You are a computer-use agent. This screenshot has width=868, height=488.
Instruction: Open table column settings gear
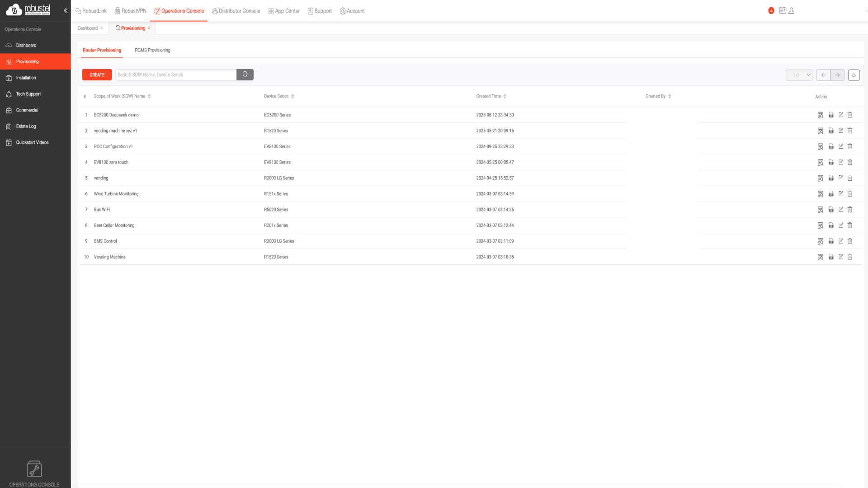[854, 75]
